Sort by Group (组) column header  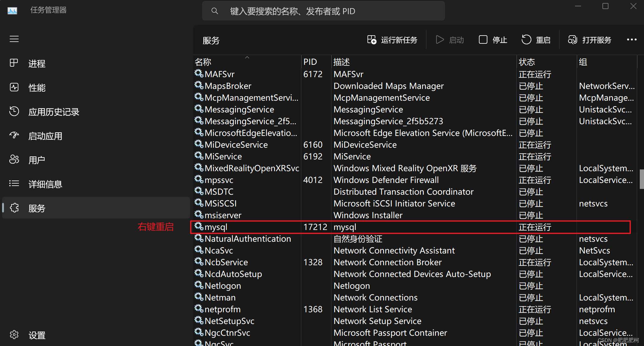click(x=607, y=62)
